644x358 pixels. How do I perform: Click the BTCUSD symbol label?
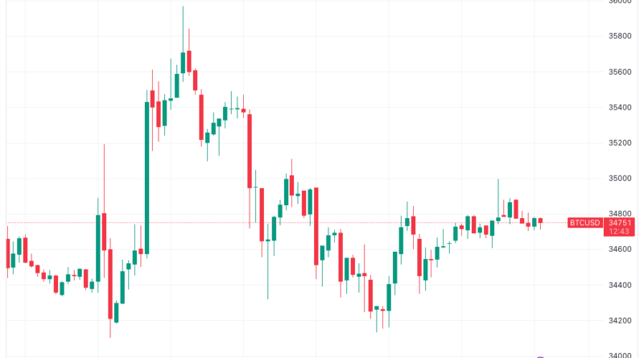click(582, 222)
